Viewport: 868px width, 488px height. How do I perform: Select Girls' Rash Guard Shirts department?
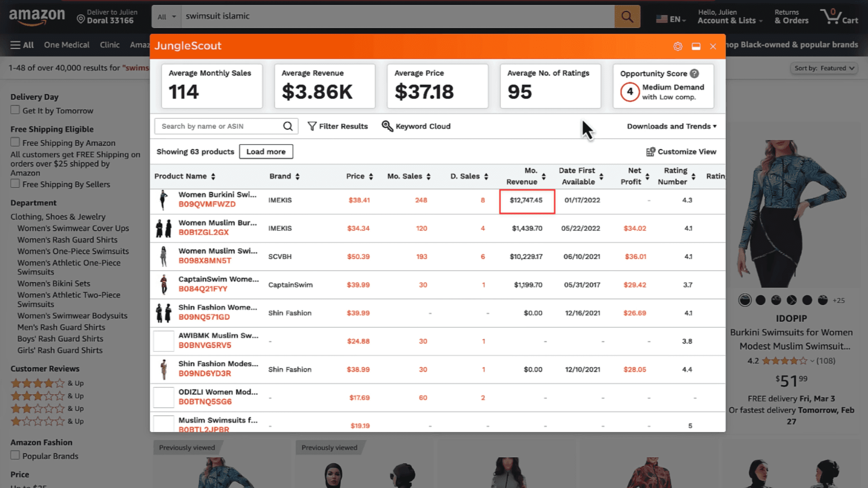pos(60,350)
